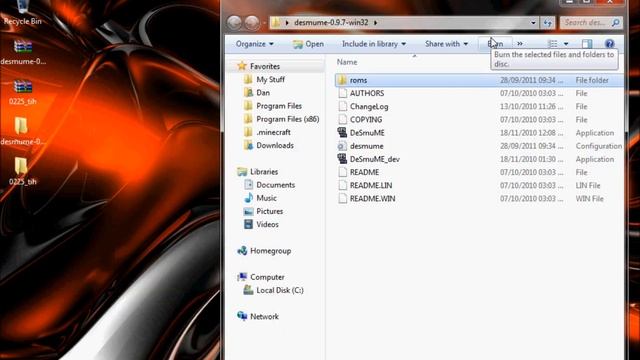Viewport: 640px width, 360px height.
Task: Go forward with the Explorer forward arrow
Action: point(252,22)
